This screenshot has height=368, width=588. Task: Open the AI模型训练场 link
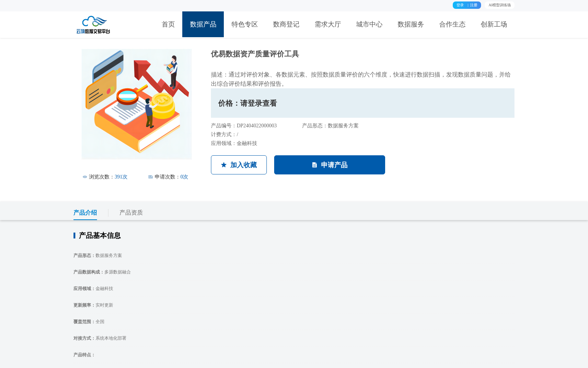tap(499, 5)
